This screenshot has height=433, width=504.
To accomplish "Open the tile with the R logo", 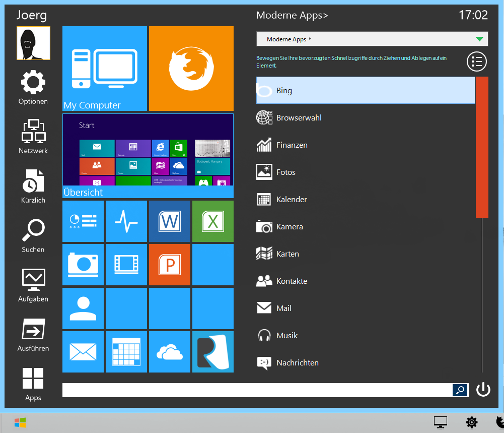I will [213, 352].
